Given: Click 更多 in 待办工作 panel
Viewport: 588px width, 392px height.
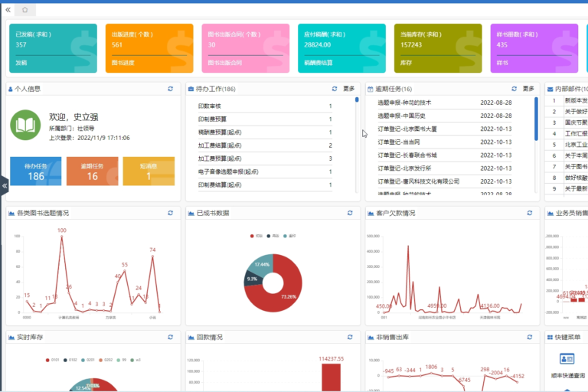Looking at the screenshot, I should (x=349, y=89).
